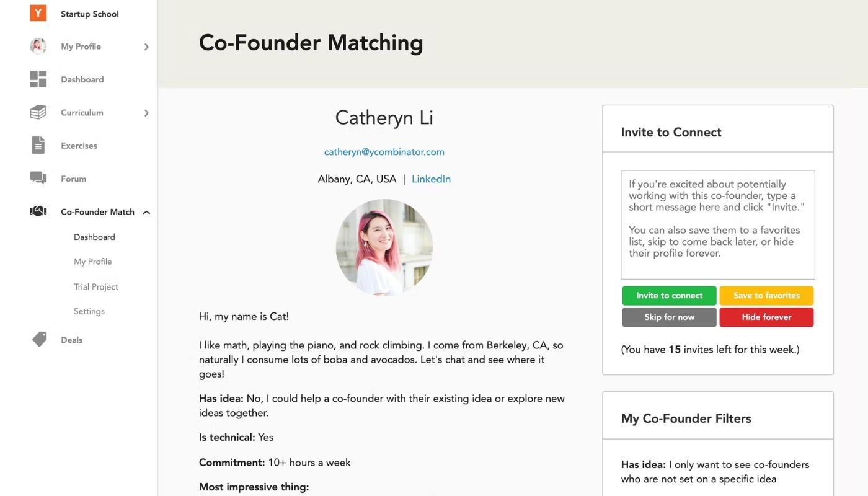The height and width of the screenshot is (496, 868).
Task: Click the Forum speech bubble icon
Action: [x=38, y=178]
